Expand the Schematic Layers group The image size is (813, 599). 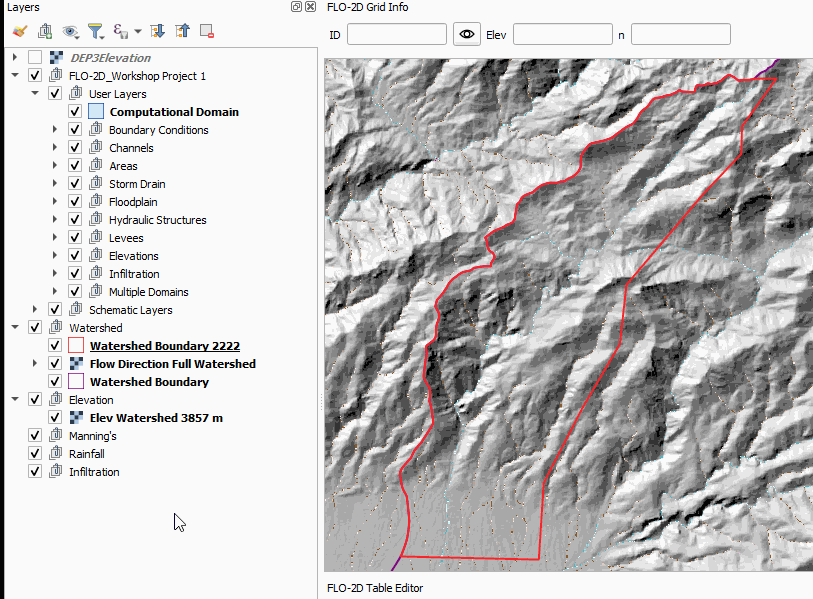pos(35,310)
